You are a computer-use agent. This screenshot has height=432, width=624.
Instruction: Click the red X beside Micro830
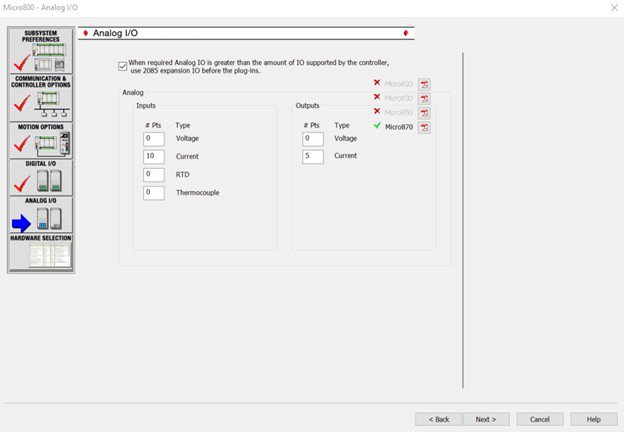(x=377, y=97)
